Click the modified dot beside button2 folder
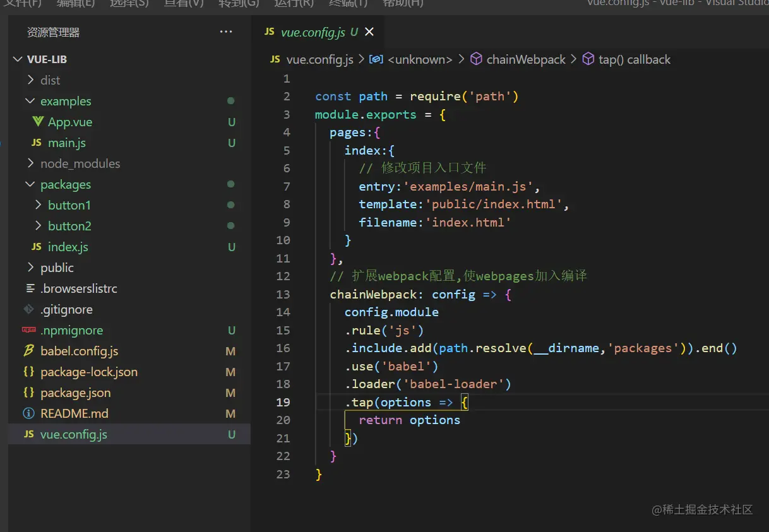Viewport: 769px width, 532px height. pyautogui.click(x=230, y=226)
